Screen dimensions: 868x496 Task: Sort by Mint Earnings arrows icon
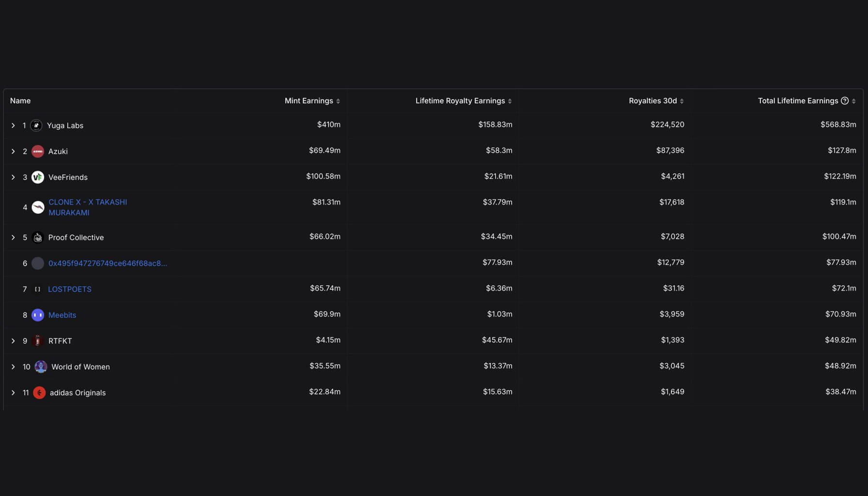[x=338, y=101]
